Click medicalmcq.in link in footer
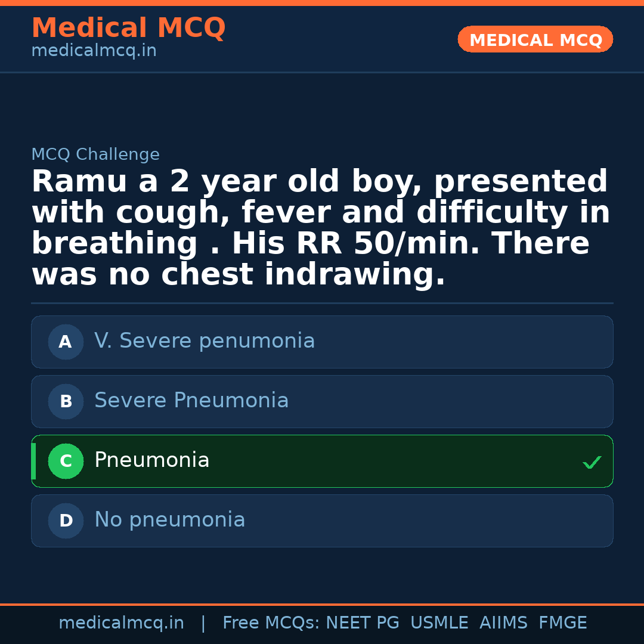The image size is (644, 644). tap(121, 623)
